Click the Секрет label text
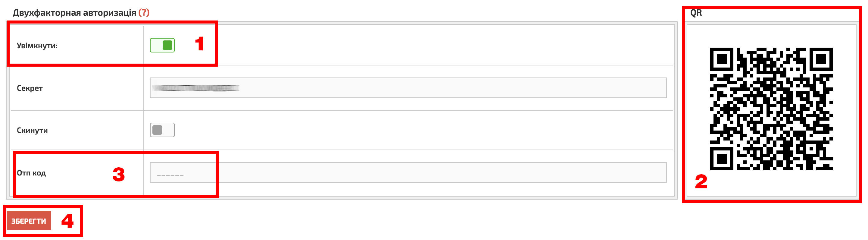 pos(30,88)
